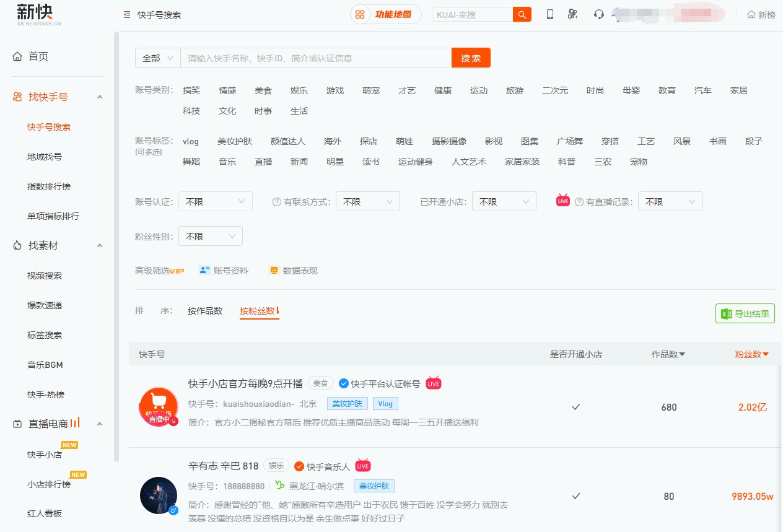
Task: Go to 新榜 home link
Action: click(x=761, y=14)
